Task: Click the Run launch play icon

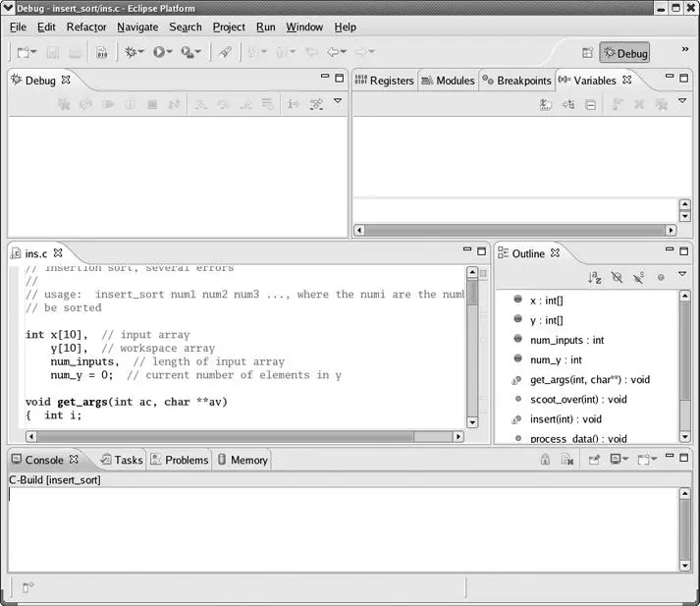Action: point(158,52)
